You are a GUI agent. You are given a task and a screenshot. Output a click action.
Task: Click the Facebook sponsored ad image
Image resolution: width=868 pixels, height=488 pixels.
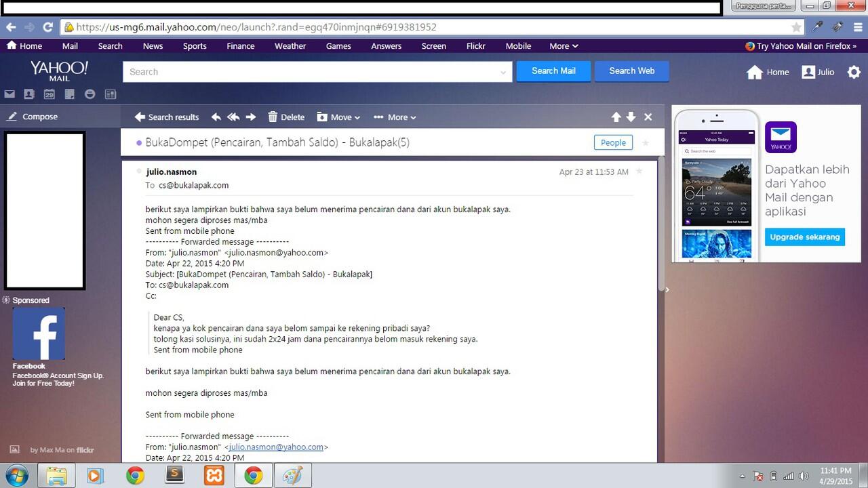39,333
